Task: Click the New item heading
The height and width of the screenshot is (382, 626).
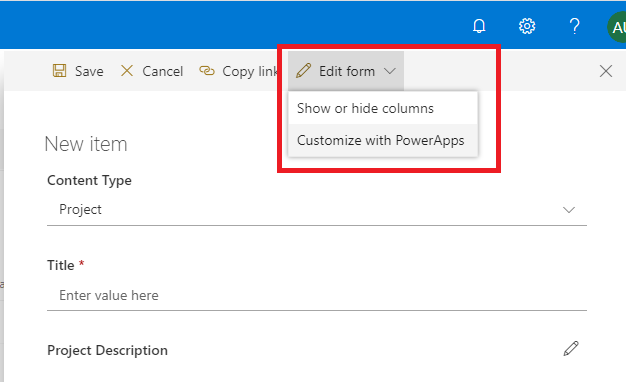Action: 86,144
